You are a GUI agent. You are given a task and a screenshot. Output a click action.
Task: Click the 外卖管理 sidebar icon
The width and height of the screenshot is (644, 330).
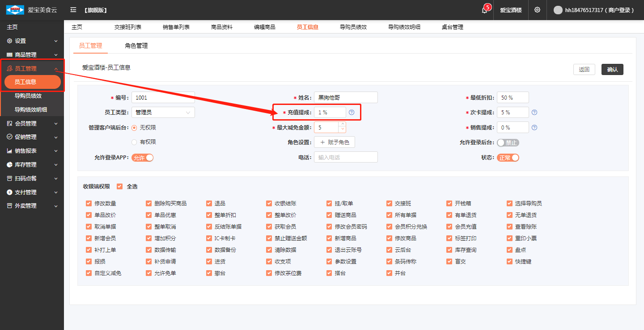tap(9, 206)
